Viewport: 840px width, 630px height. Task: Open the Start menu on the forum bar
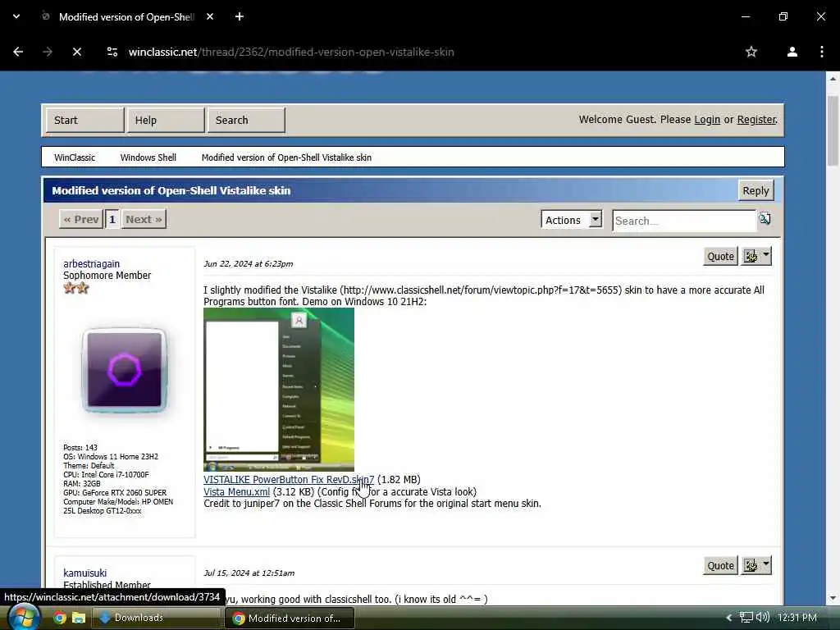tap(85, 120)
